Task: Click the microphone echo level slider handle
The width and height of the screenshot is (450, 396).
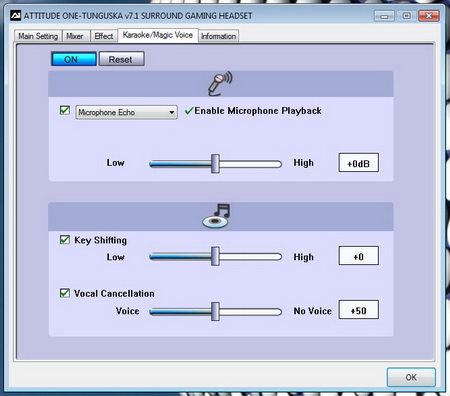Action: [x=215, y=163]
